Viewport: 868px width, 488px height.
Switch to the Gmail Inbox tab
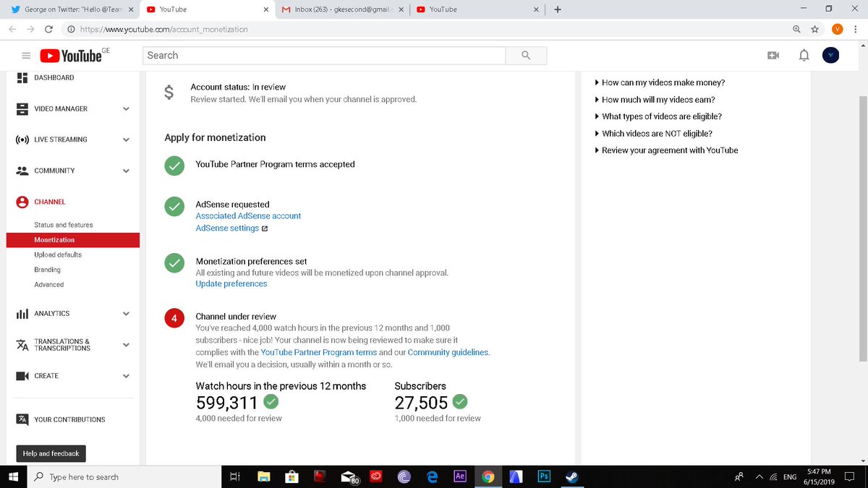tap(341, 9)
